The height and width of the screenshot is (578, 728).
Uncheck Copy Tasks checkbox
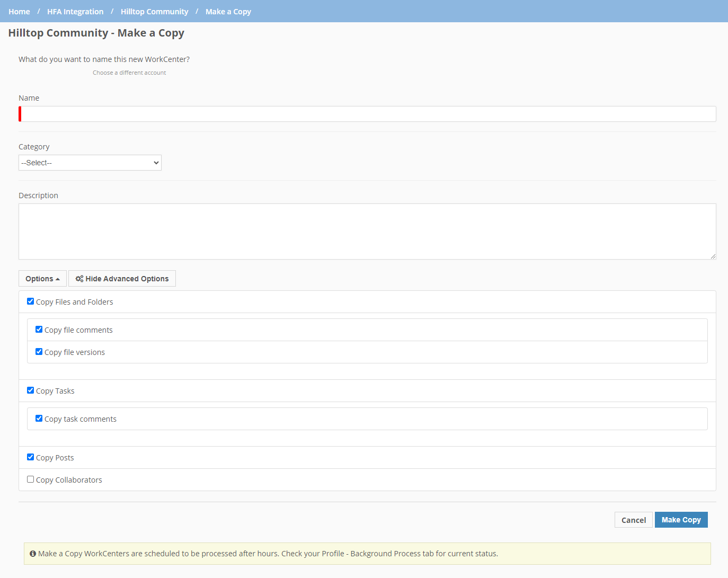pyautogui.click(x=30, y=390)
